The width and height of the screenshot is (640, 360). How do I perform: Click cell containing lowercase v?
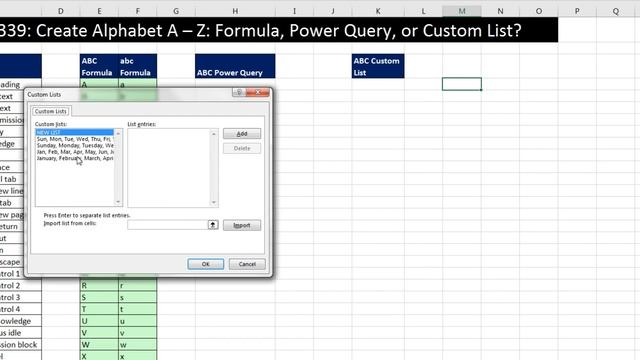138,333
